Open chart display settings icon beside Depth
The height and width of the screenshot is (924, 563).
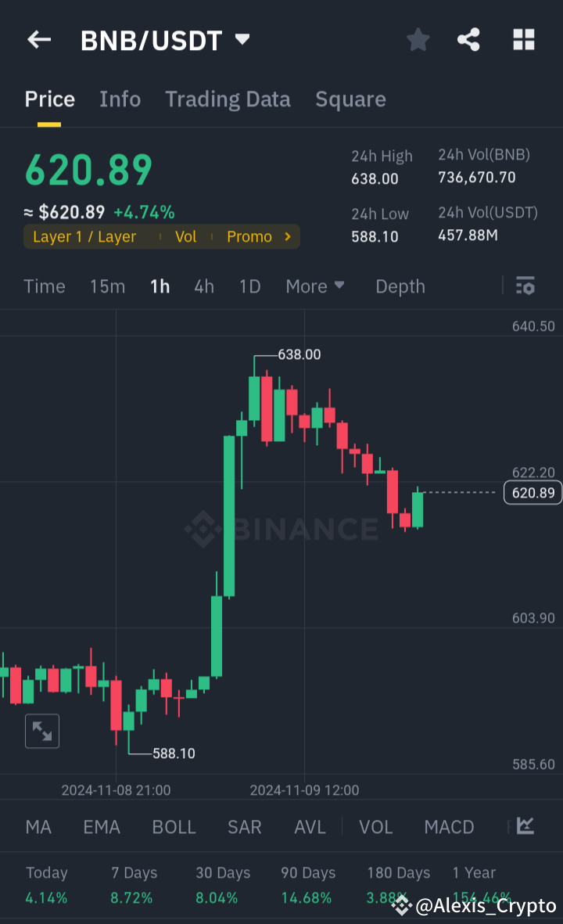pyautogui.click(x=525, y=286)
